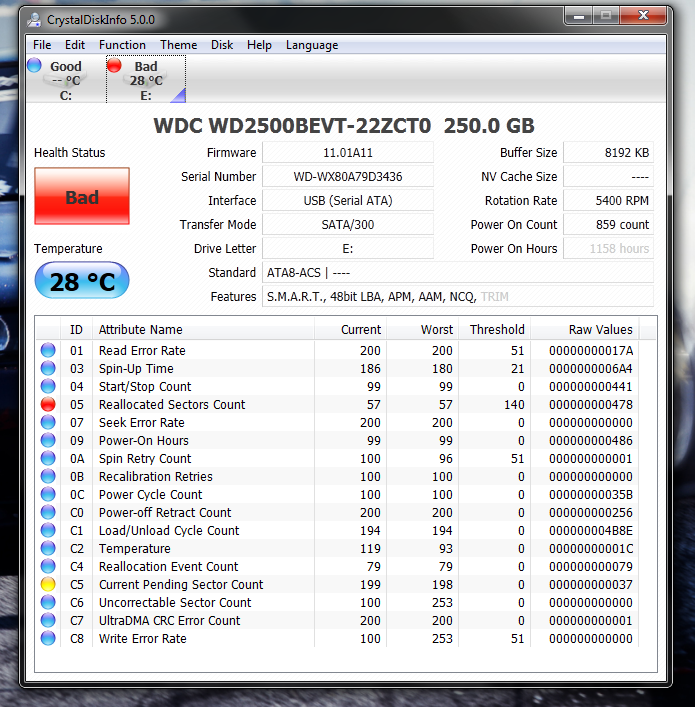Click the blue status icon for Power Cycle Count
Screen dimensions: 695x707
(x=48, y=495)
